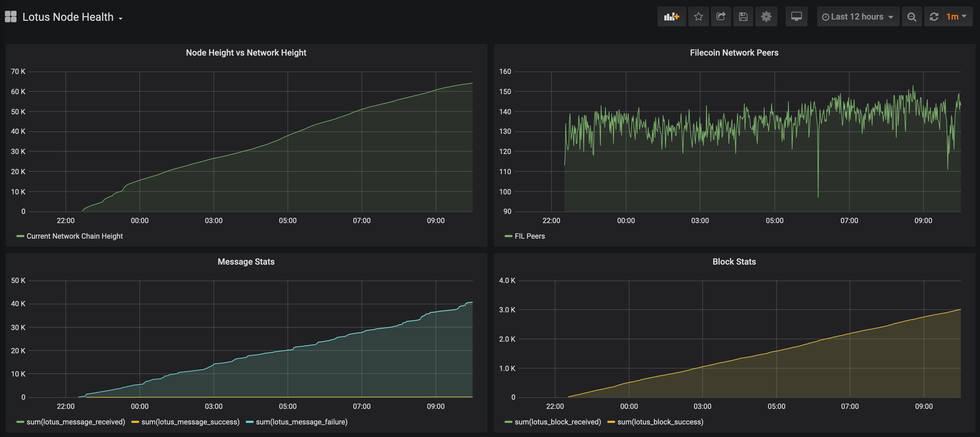This screenshot has width=980, height=437.
Task: Open the Share dashboard icon
Action: [x=721, y=17]
